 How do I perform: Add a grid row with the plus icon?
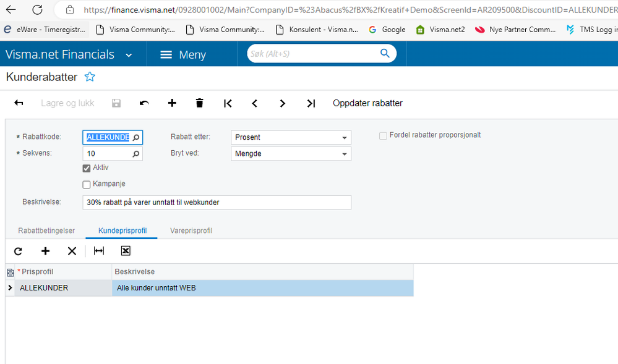tap(45, 251)
